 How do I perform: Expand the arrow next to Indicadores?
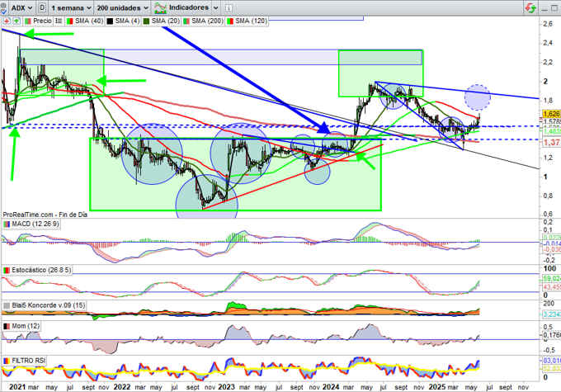coord(216,7)
